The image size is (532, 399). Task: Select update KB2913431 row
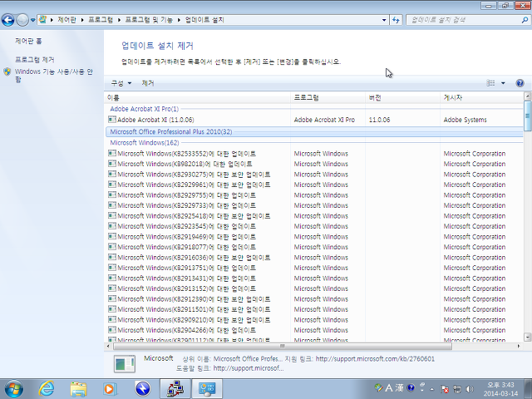[314, 278]
